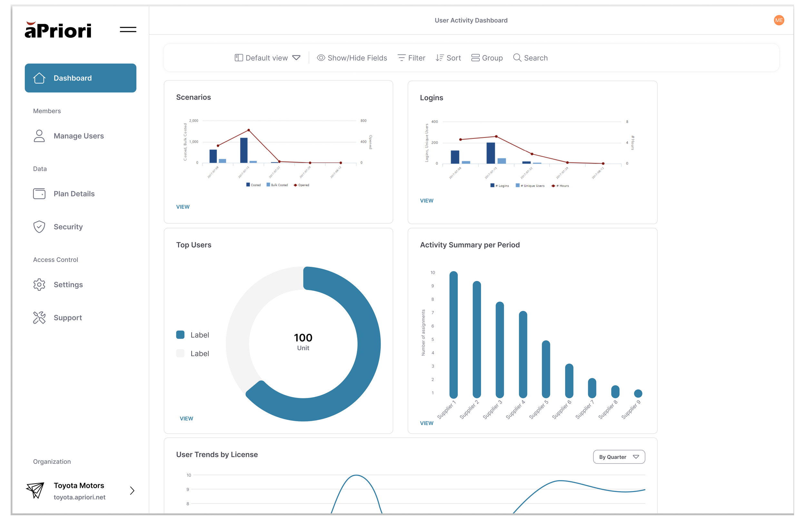Click the Security shield icon
This screenshot has height=532, width=806.
coord(39,227)
